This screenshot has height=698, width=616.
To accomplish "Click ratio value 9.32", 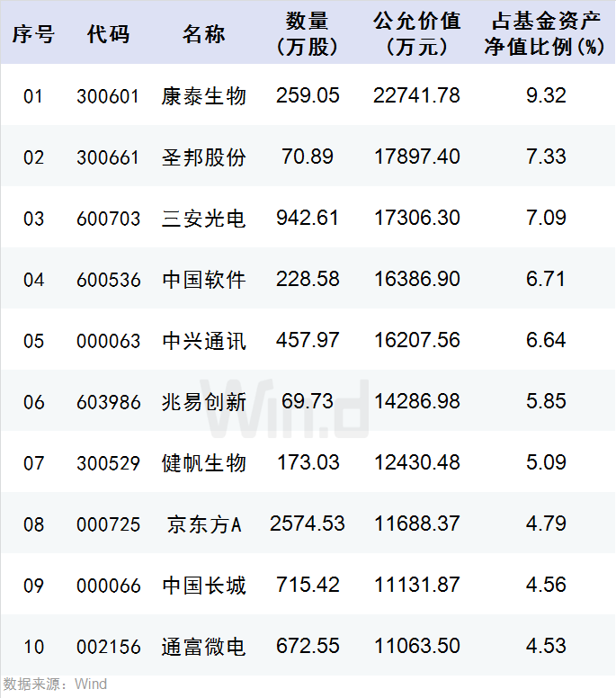I will point(546,95).
